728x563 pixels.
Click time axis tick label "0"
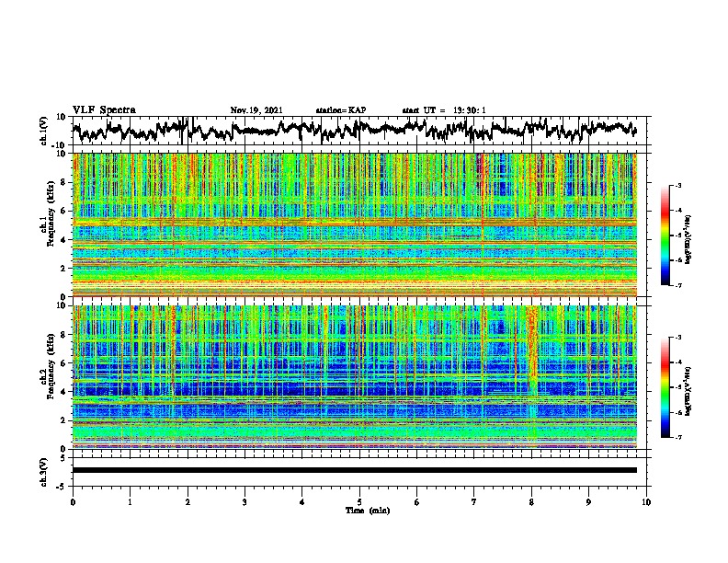[x=73, y=502]
